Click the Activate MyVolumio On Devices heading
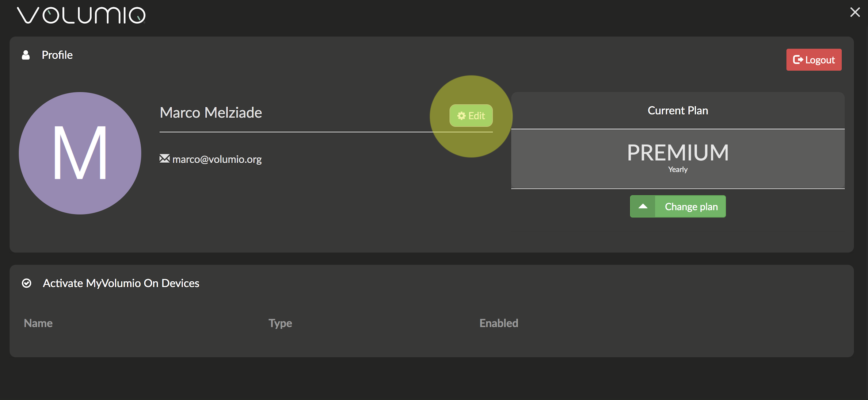868x400 pixels. pos(121,284)
